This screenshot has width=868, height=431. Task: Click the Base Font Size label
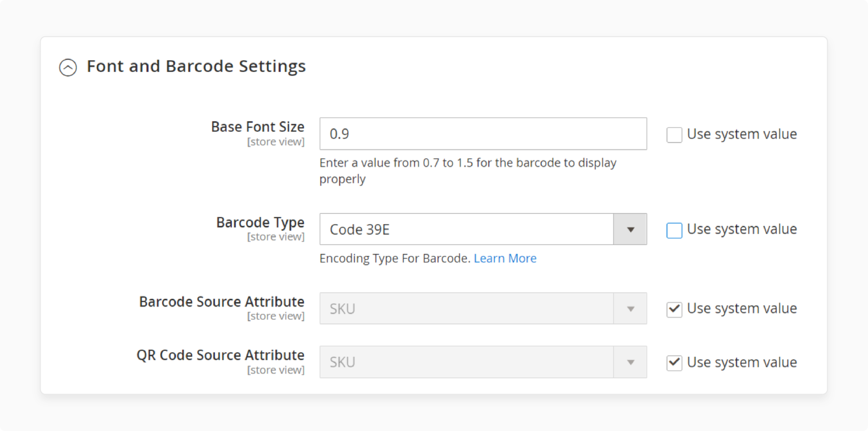pyautogui.click(x=257, y=127)
